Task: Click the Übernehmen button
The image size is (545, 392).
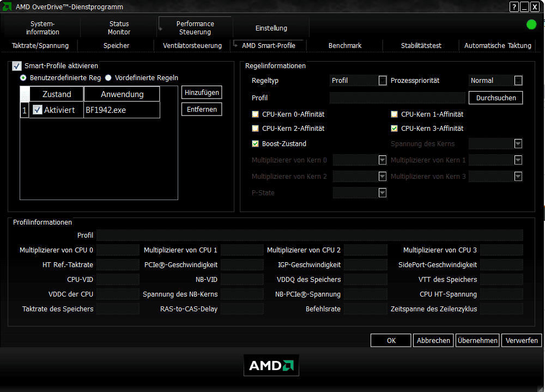Action: tap(477, 341)
